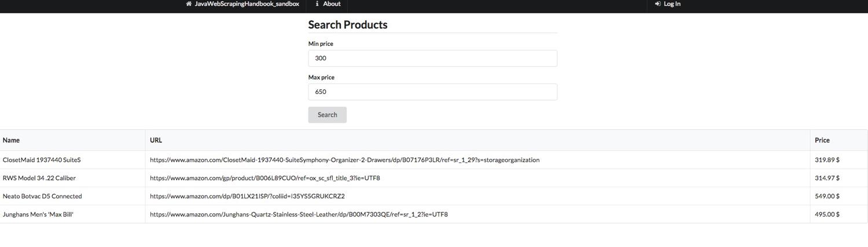868x247 pixels.
Task: Click the 549.00 $ price cell
Action: click(x=838, y=196)
